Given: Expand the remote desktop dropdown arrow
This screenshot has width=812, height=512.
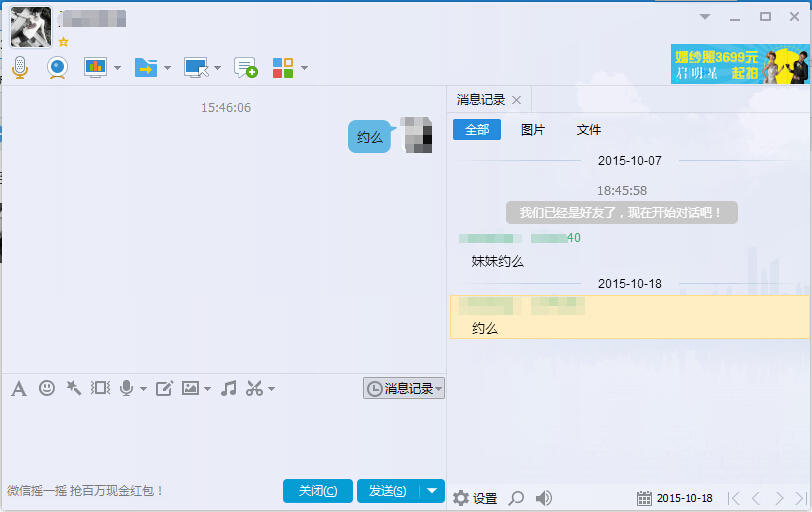Looking at the screenshot, I should click(x=218, y=68).
